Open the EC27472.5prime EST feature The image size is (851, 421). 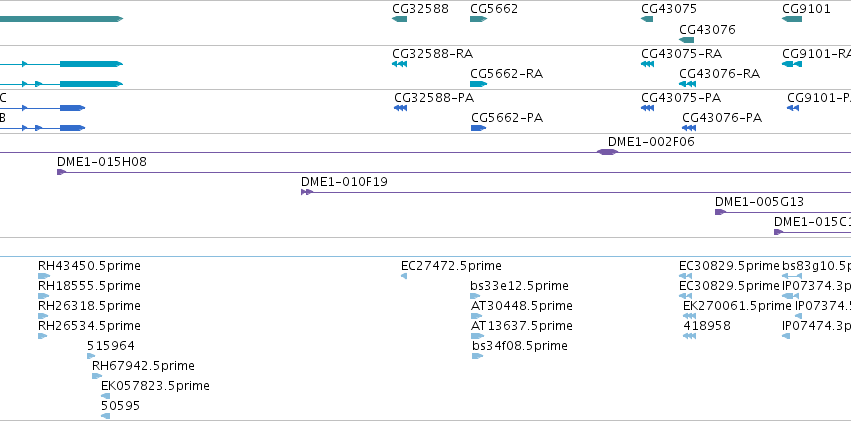pyautogui.click(x=404, y=276)
